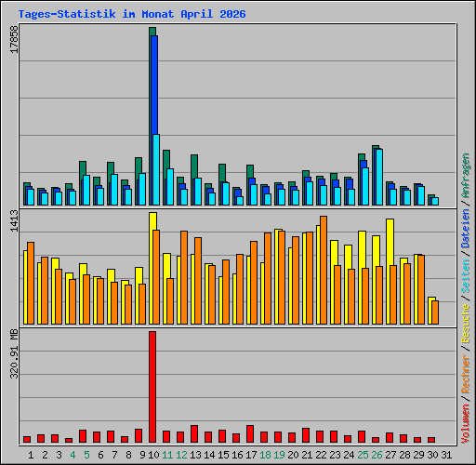Click the day 31 axis label
Viewport: 476px width, 465px height.
pyautogui.click(x=446, y=455)
